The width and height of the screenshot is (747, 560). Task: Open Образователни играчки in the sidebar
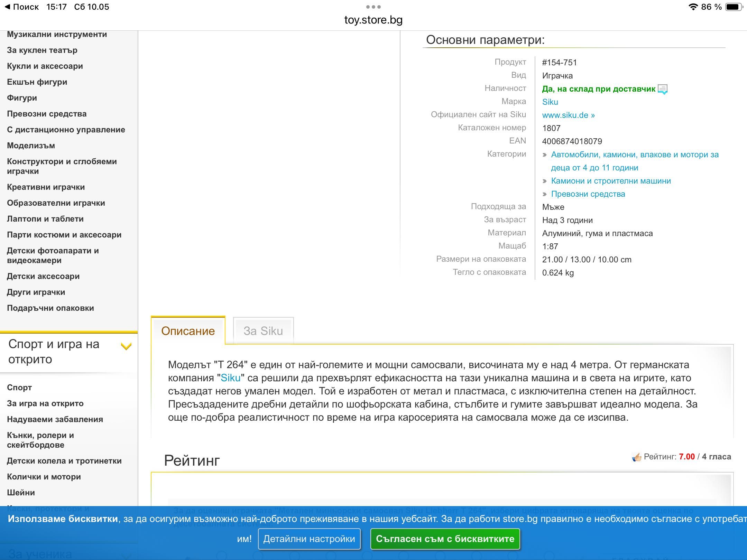56,203
